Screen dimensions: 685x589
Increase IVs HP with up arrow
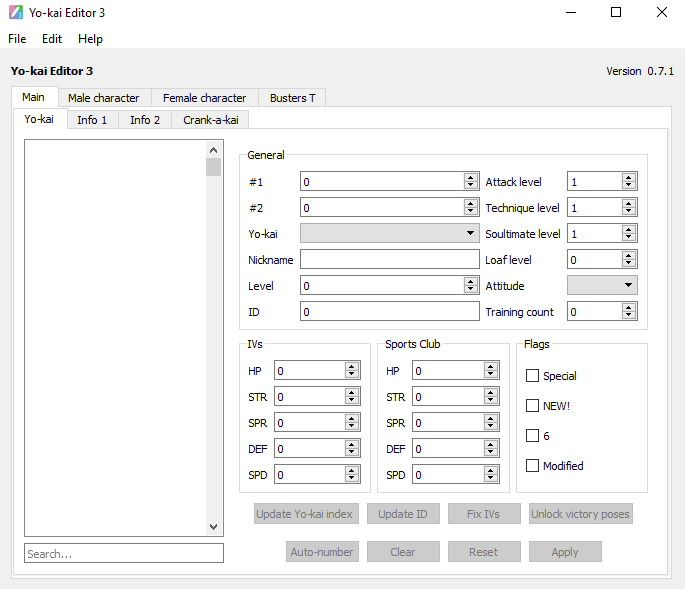[x=352, y=366]
